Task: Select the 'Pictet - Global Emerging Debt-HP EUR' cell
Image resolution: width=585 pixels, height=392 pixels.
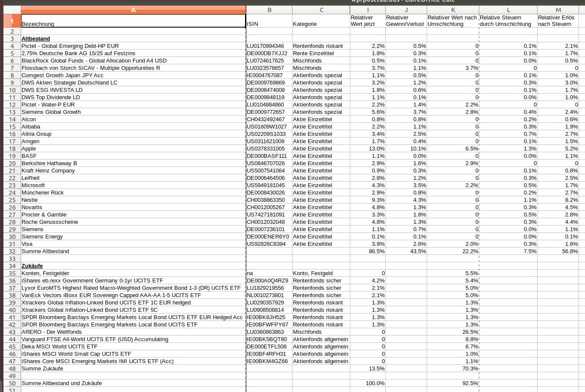Action: pos(133,46)
